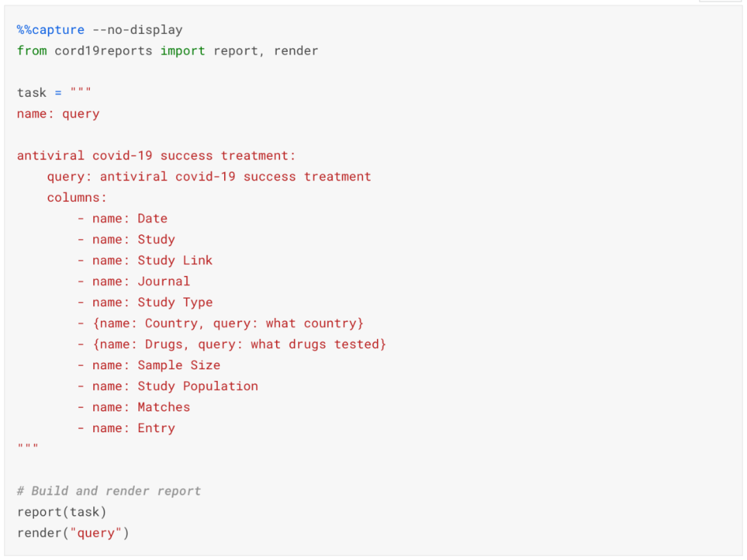Image resolution: width=747 pixels, height=560 pixels.
Task: Click the 'name: query' line
Action: 58,113
